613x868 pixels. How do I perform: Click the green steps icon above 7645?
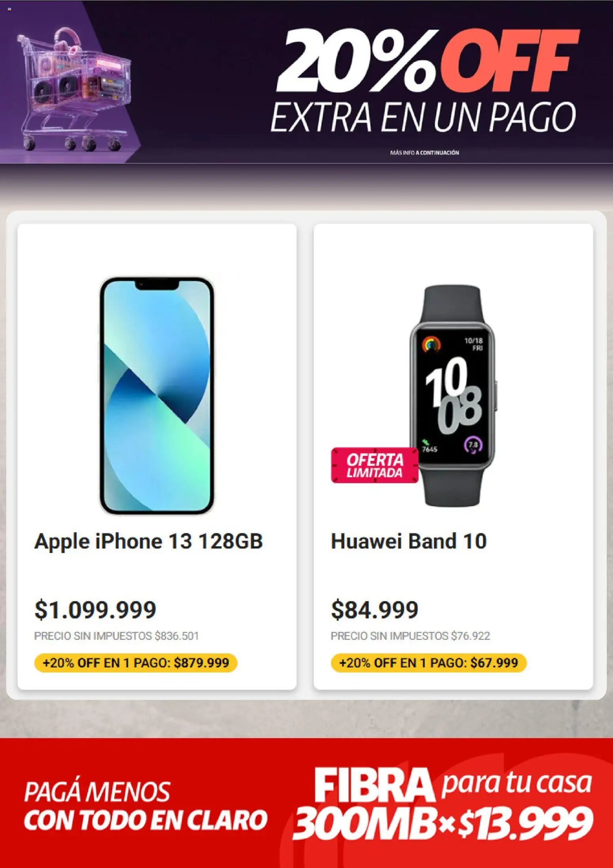point(426,442)
